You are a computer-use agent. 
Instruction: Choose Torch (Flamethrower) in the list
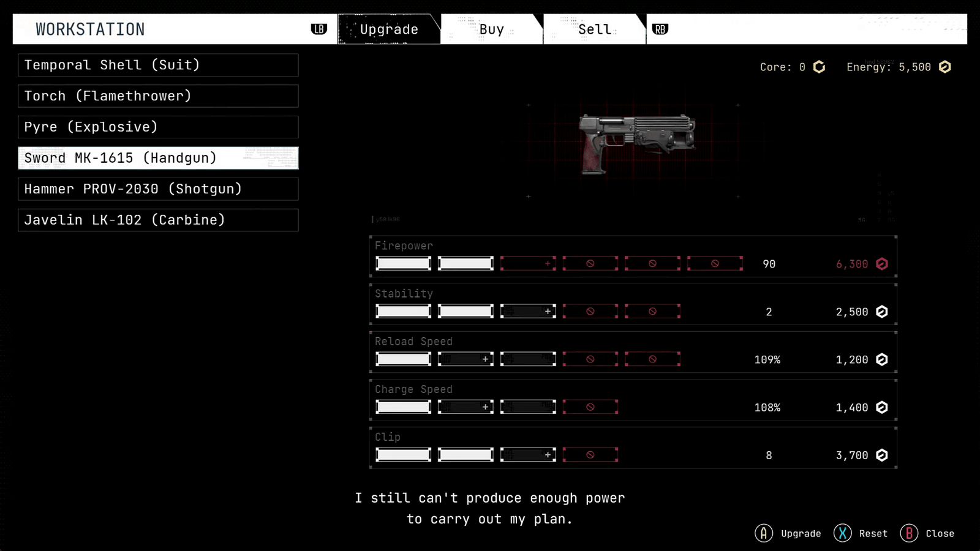click(x=158, y=96)
